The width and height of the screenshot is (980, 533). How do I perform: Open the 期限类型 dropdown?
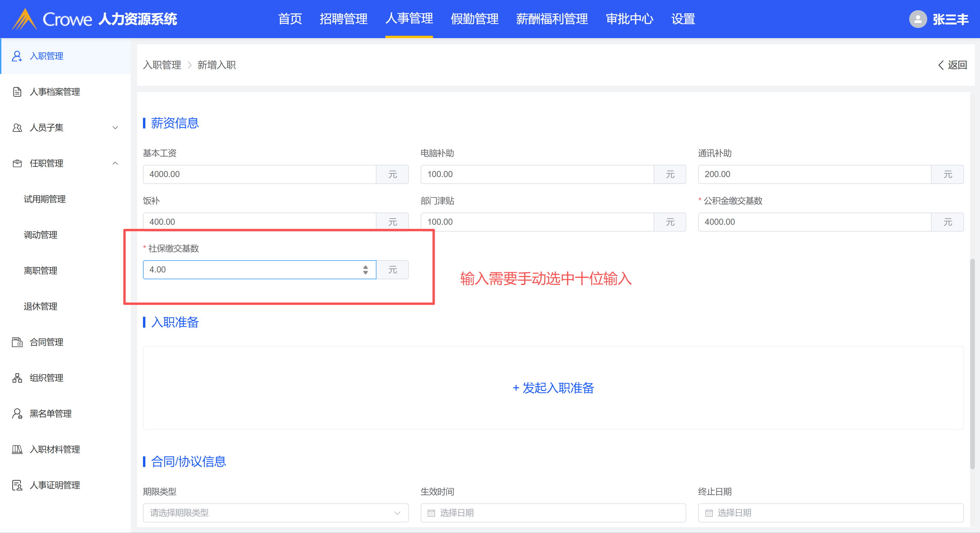275,513
